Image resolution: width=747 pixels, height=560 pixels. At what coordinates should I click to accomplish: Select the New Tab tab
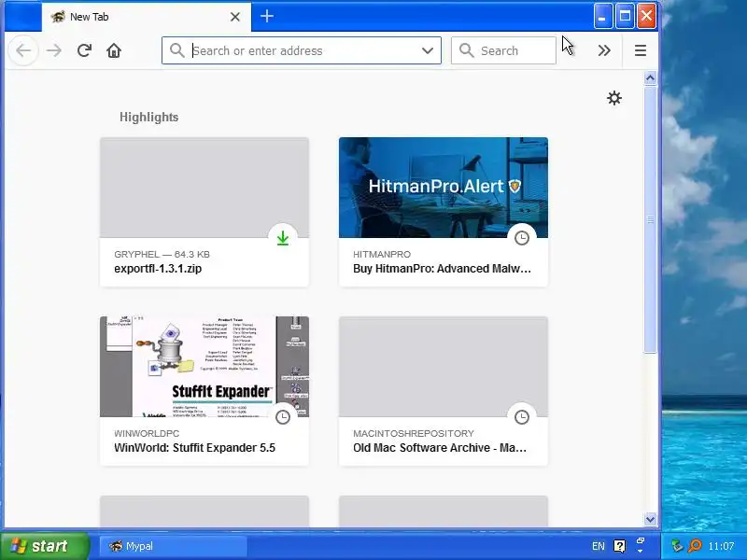tap(146, 17)
